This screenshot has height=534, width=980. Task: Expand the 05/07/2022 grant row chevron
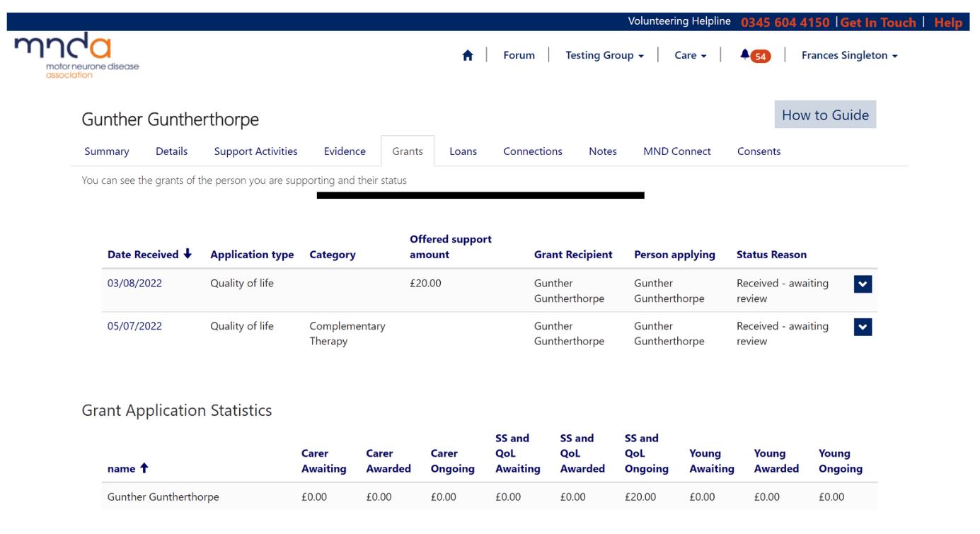pos(863,327)
